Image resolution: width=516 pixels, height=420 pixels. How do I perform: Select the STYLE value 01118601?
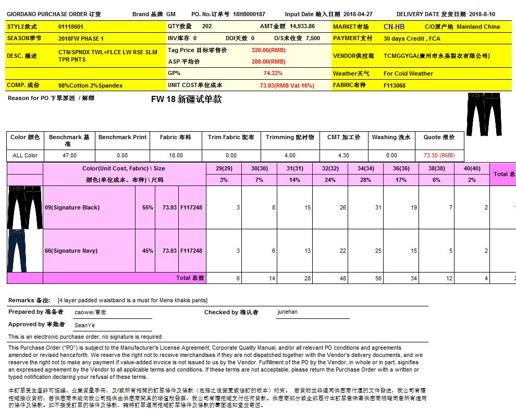[71, 27]
